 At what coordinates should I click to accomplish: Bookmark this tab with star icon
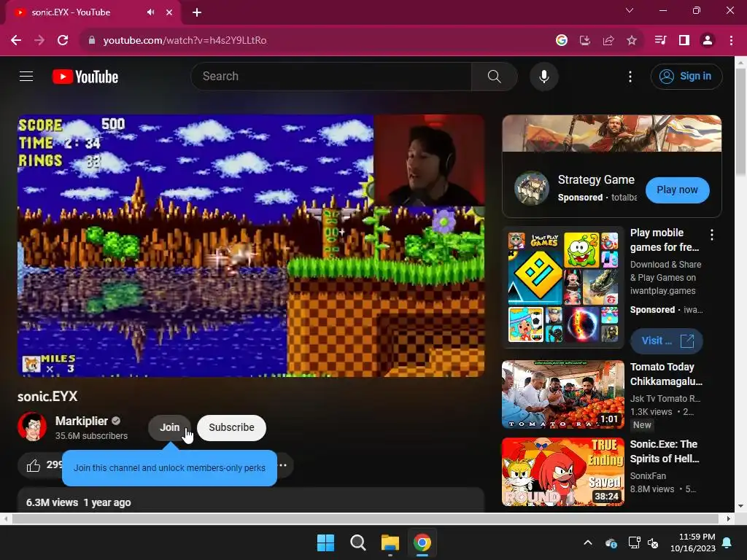tap(632, 41)
